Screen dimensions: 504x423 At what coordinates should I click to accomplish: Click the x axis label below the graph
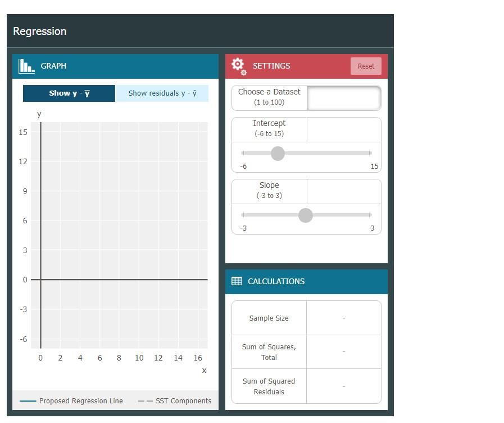click(204, 370)
